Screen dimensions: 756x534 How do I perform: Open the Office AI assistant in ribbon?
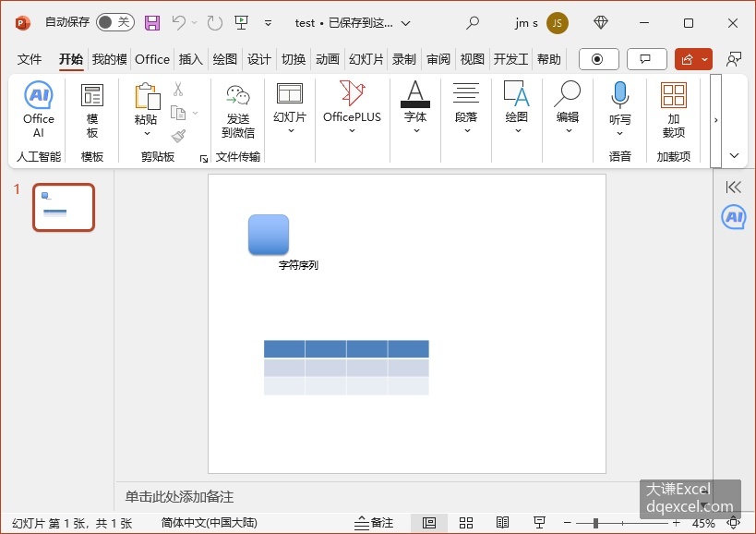pos(39,110)
